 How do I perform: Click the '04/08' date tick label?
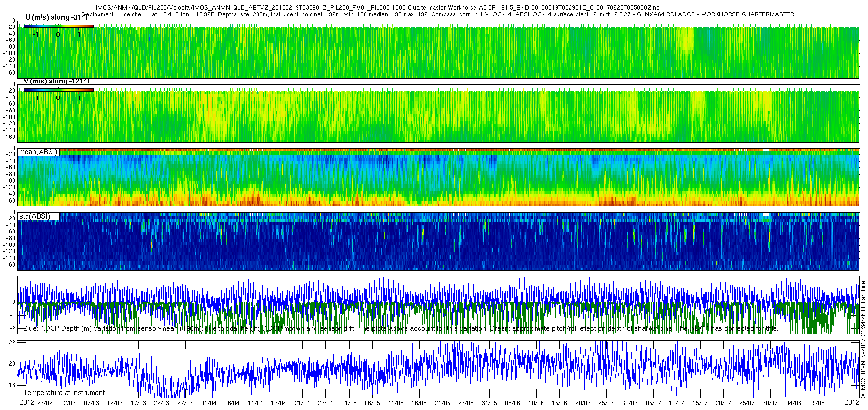(794, 403)
